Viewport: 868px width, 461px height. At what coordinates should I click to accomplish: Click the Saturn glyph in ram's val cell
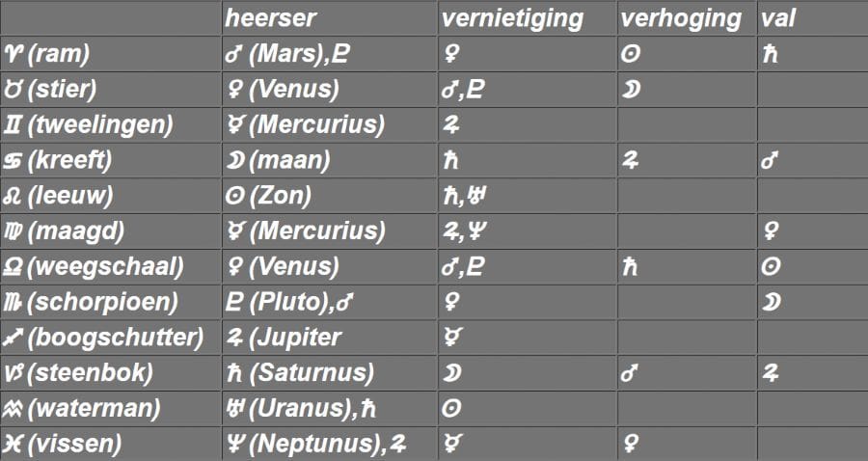click(x=770, y=55)
